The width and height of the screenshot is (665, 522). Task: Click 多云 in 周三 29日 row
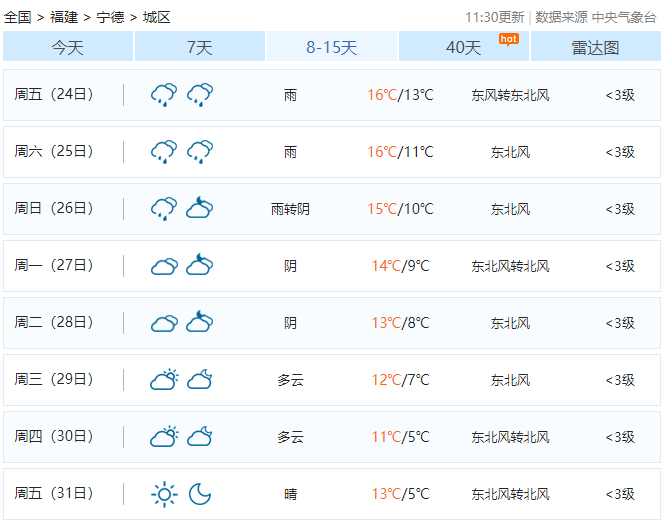291,380
